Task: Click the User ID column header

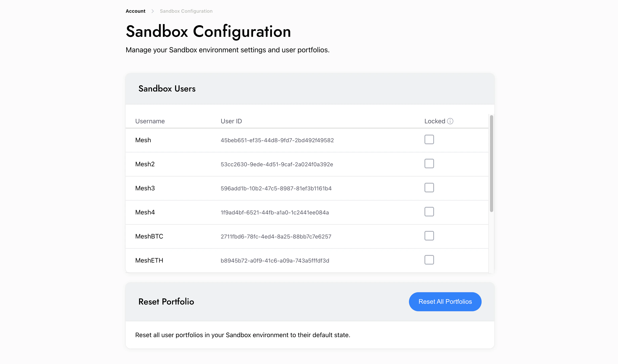Action: pos(231,121)
